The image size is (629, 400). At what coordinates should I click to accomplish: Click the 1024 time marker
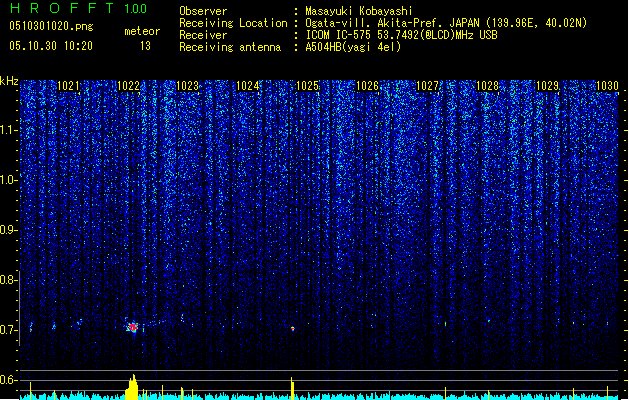coord(248,86)
